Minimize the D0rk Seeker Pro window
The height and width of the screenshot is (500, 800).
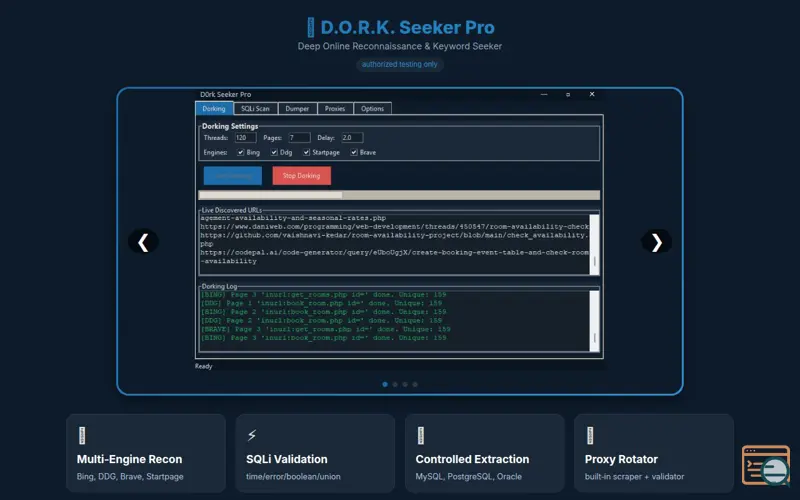click(x=544, y=94)
